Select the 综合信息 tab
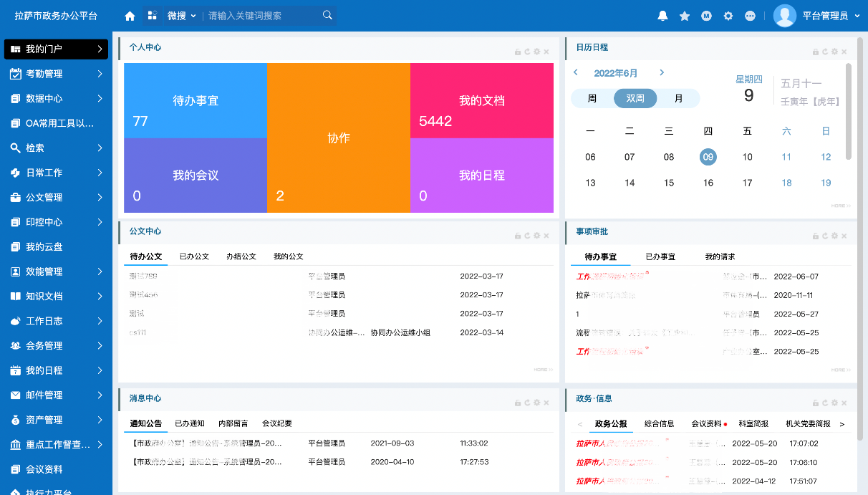868x495 pixels. pyautogui.click(x=659, y=424)
